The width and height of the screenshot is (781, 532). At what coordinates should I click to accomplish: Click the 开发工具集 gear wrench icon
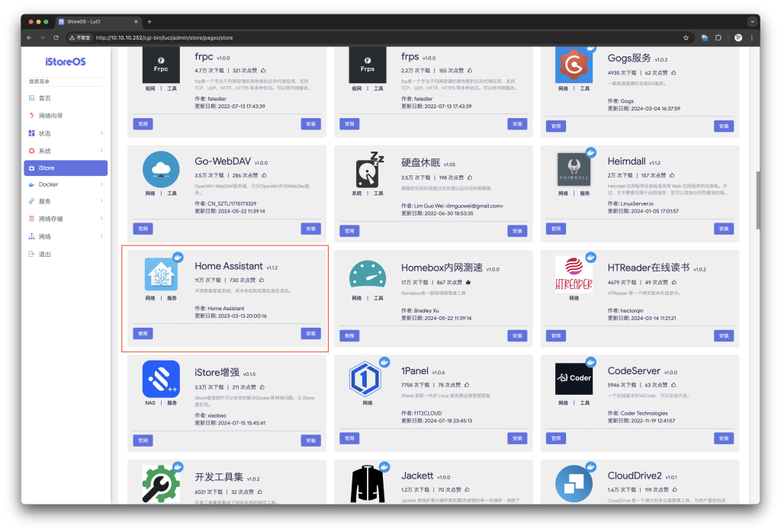click(160, 482)
